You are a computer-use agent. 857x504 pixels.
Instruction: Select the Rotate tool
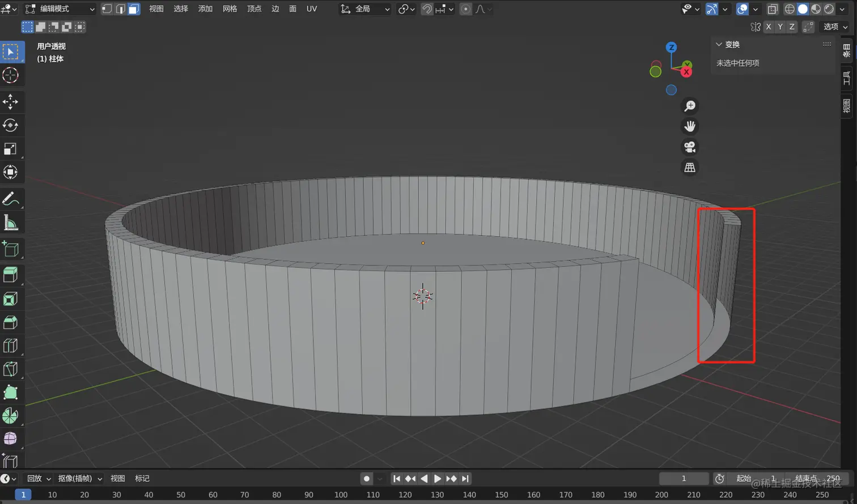click(x=11, y=125)
